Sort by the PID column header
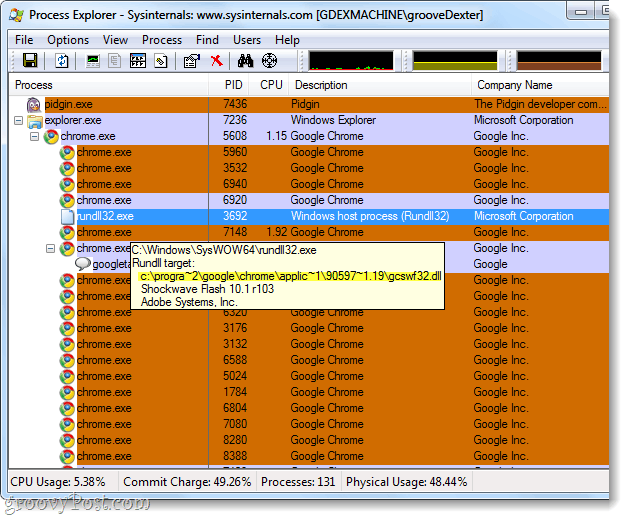The image size is (629, 520). (x=229, y=85)
